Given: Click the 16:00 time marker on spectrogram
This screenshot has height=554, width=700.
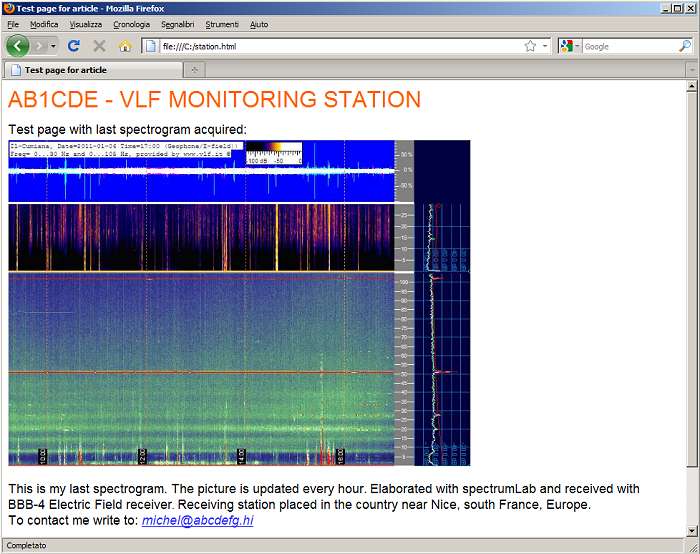Looking at the screenshot, I should coord(339,456).
